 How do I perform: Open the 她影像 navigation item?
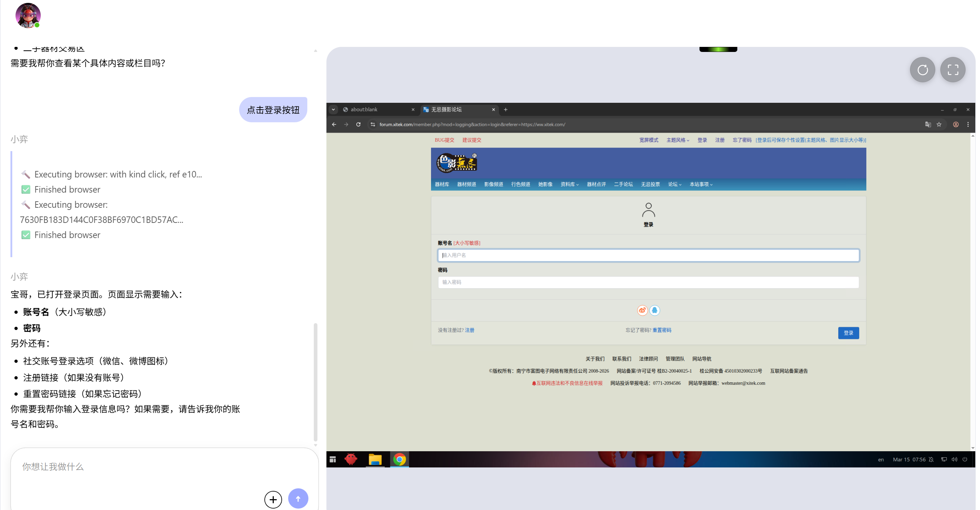(545, 184)
